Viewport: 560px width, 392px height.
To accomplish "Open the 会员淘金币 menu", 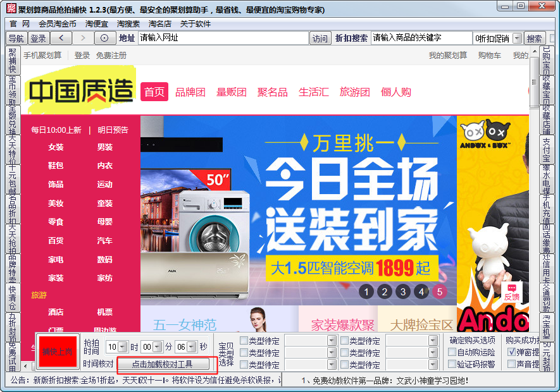I will (x=58, y=24).
